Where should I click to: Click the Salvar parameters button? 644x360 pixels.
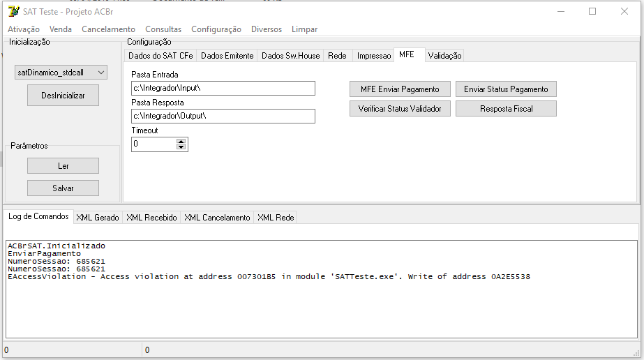(63, 188)
